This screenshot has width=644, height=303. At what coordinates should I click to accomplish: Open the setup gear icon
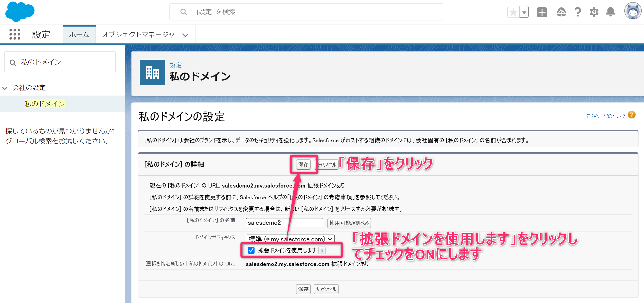[594, 12]
